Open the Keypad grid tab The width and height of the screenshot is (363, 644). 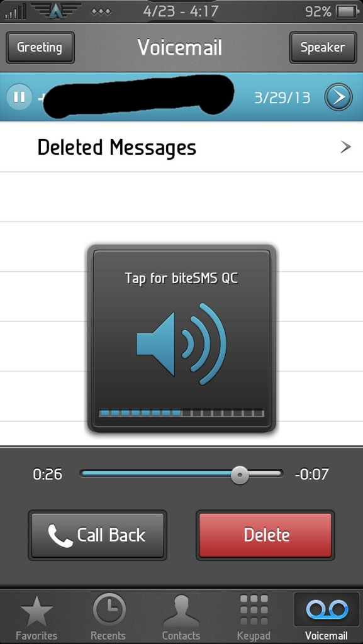(254, 618)
